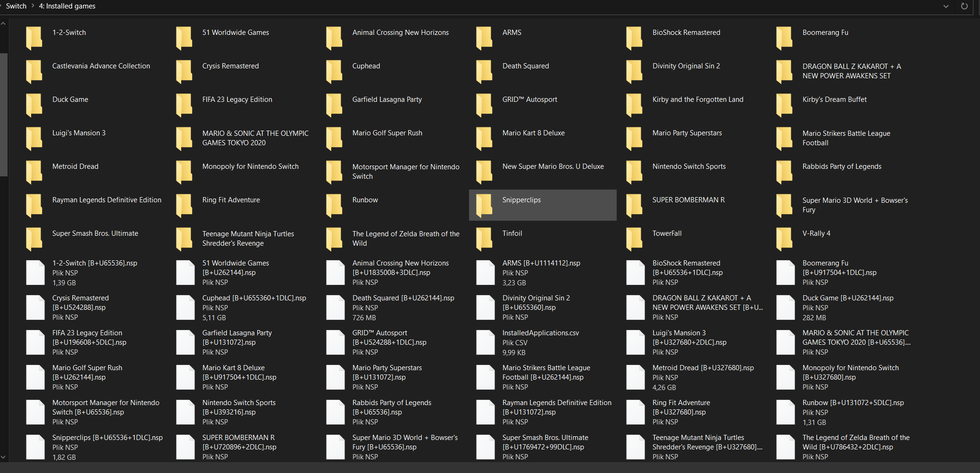Click the Garfield Lasagna Party folder name
Viewport: 980px width, 473px height.
tap(387, 100)
